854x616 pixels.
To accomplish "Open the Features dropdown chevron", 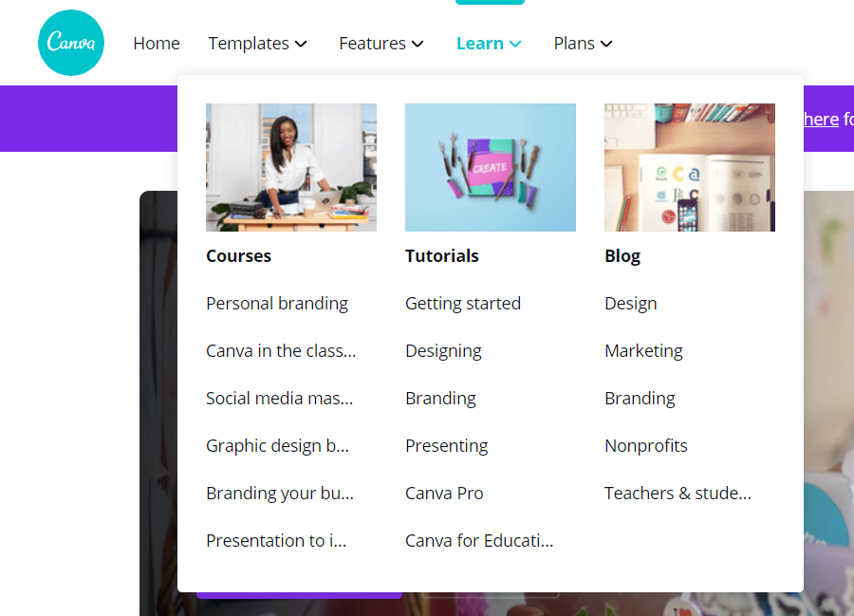I will click(x=418, y=44).
